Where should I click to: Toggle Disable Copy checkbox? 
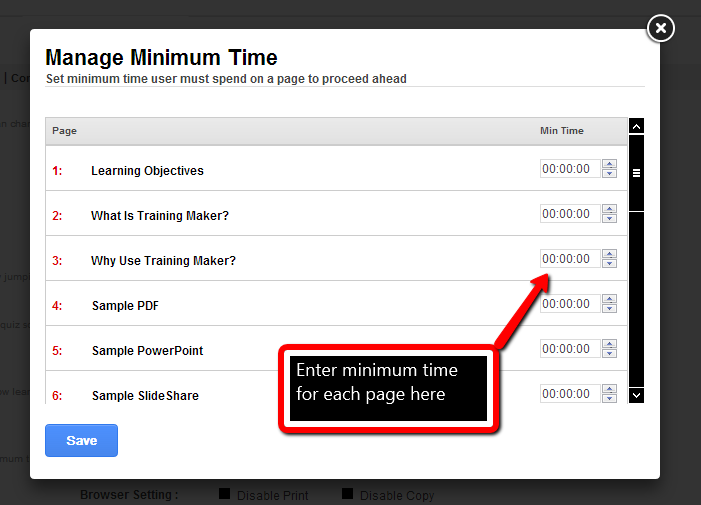348,494
